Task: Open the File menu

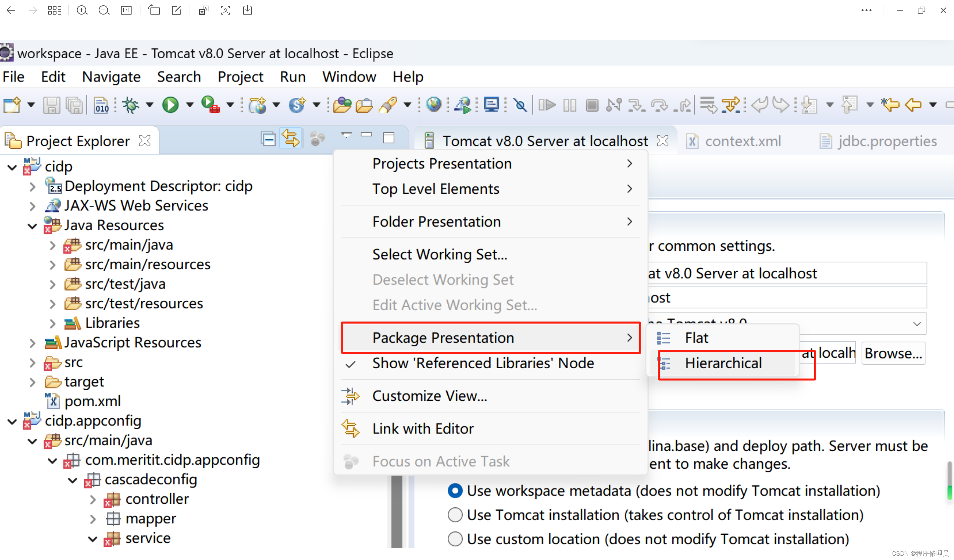Action: point(14,77)
